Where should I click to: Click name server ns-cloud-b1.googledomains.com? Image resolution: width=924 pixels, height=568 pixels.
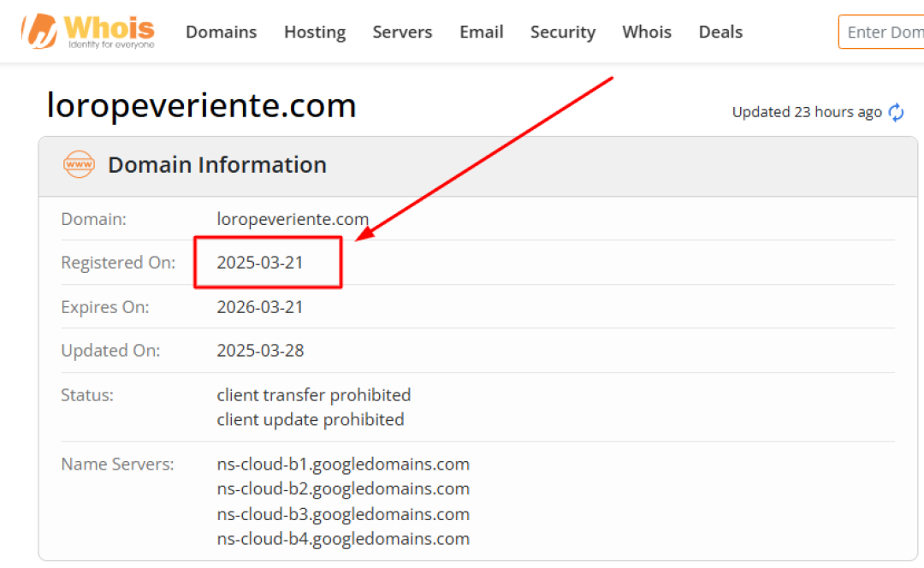343,464
